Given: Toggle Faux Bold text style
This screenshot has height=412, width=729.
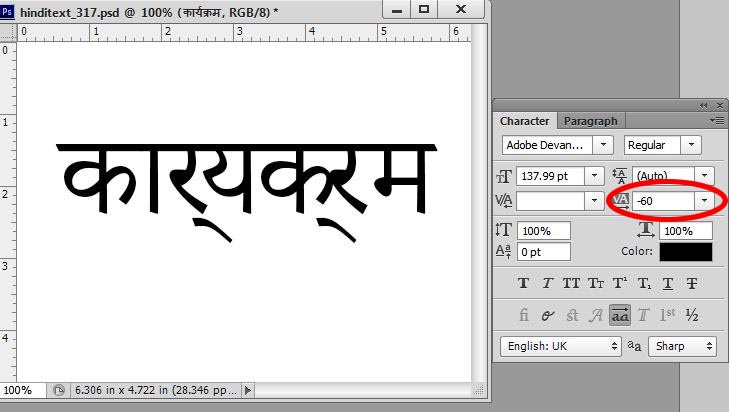Looking at the screenshot, I should point(524,284).
